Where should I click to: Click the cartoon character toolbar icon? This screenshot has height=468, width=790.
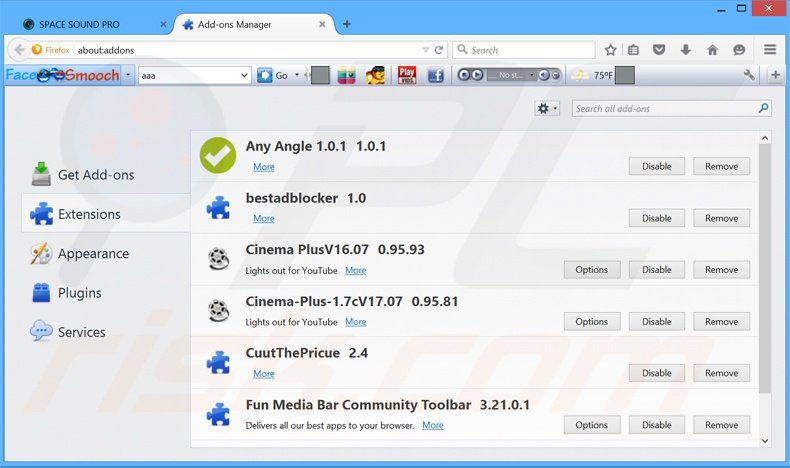pyautogui.click(x=375, y=76)
